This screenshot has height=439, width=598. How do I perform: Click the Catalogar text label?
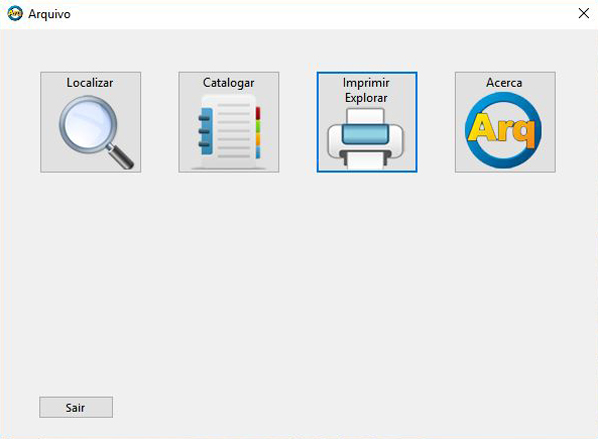(x=228, y=83)
